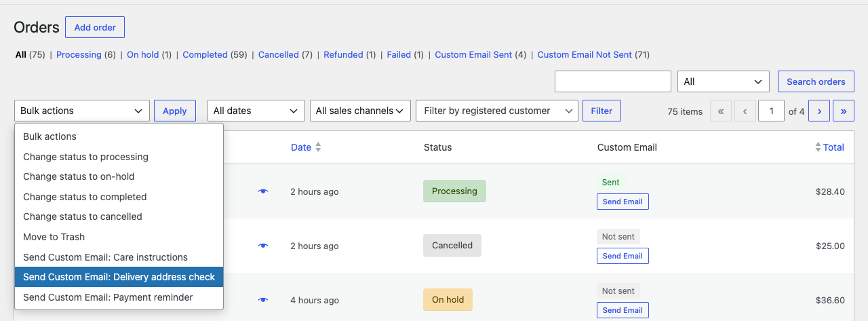
Task: Jump to last page of orders
Action: click(x=844, y=111)
